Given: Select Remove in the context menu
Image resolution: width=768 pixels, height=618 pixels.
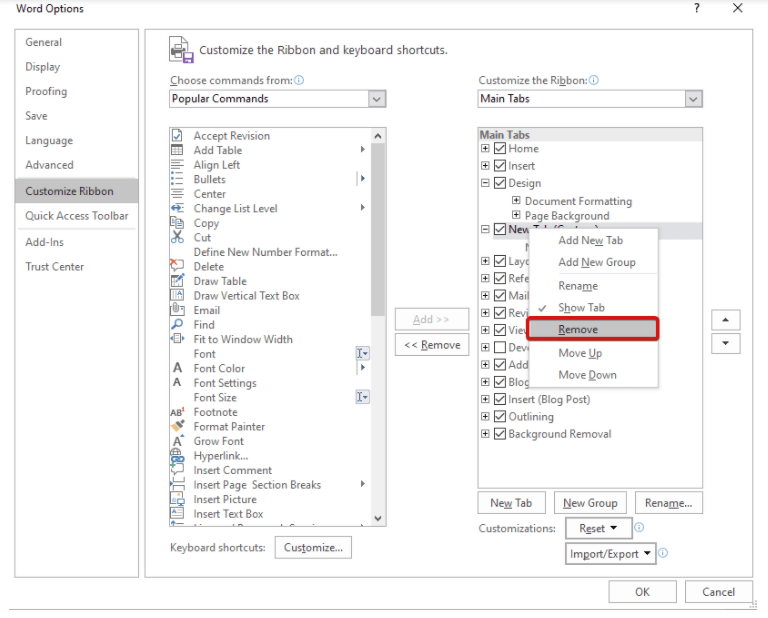Looking at the screenshot, I should 593,329.
